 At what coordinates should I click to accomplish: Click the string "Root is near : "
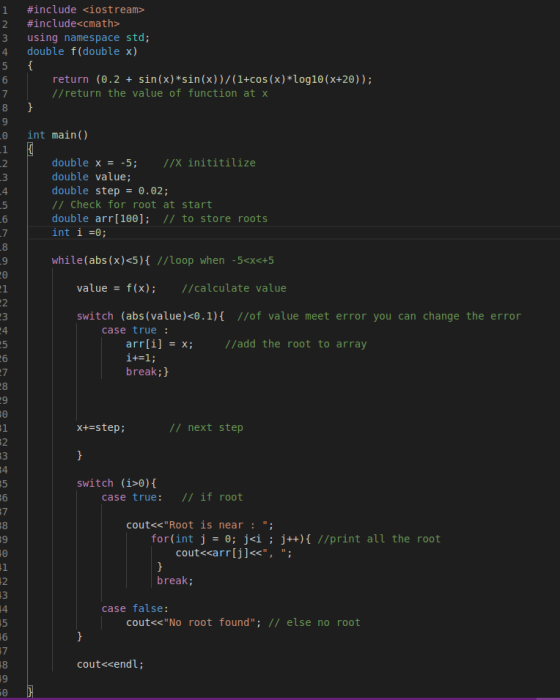point(215,525)
